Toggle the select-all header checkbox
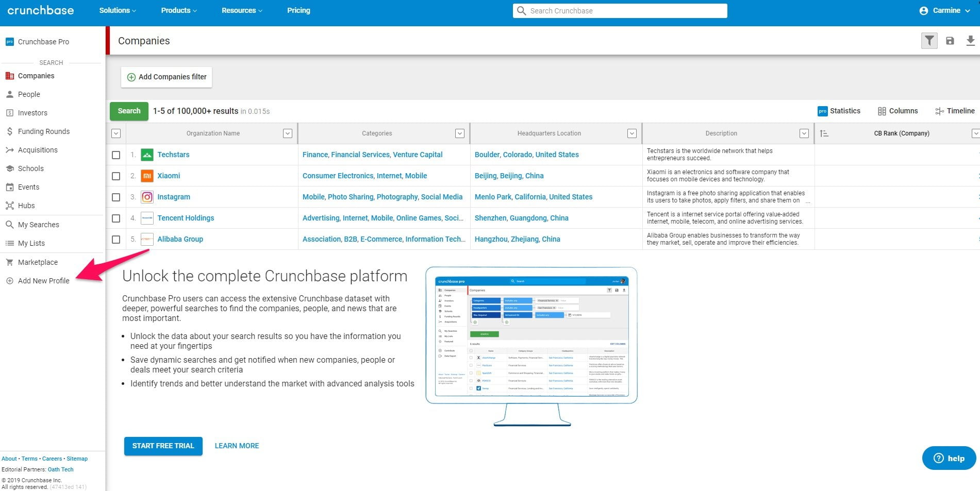The height and width of the screenshot is (491, 980). pos(116,133)
